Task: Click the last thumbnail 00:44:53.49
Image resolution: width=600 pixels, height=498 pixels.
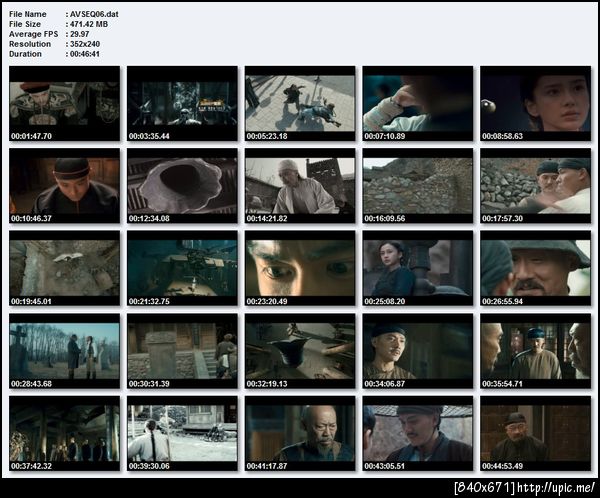Action: (536, 433)
